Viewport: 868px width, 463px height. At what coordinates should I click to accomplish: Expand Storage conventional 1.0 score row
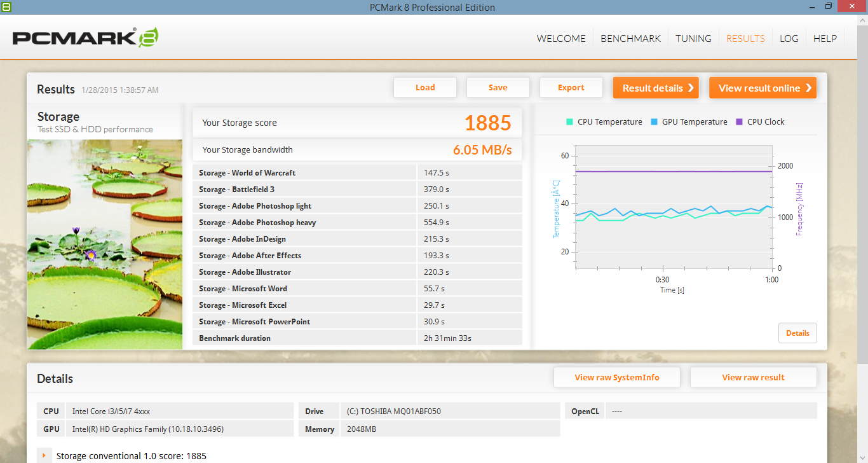[x=44, y=455]
